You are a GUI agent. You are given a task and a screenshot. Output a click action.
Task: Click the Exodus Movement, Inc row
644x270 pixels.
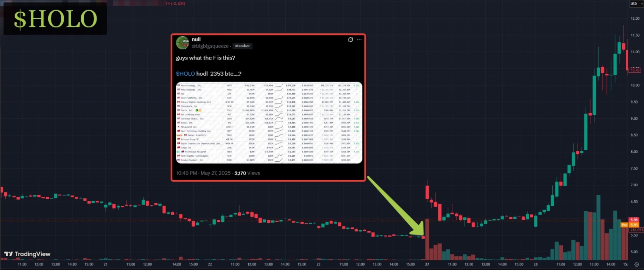tap(269, 160)
